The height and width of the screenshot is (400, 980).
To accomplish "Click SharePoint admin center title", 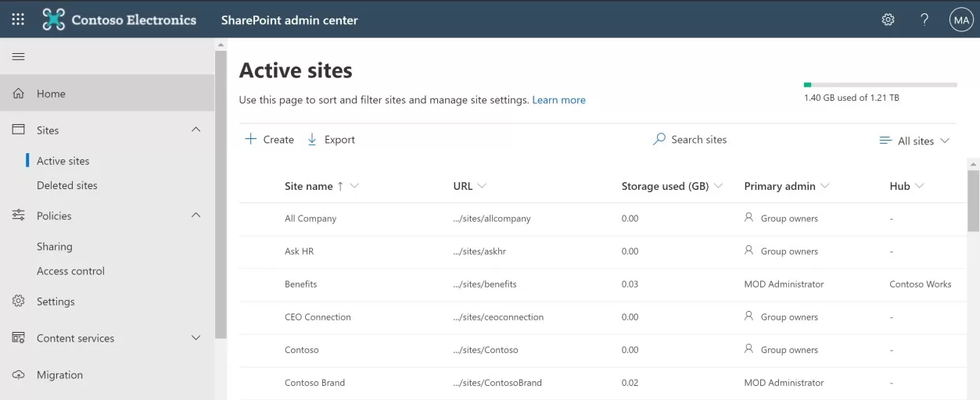I will click(x=289, y=20).
